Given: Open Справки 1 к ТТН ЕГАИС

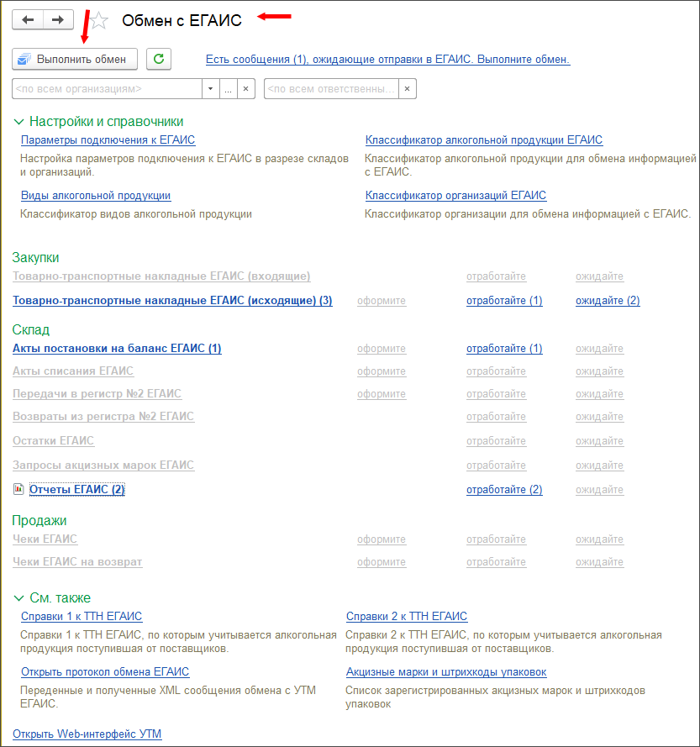Looking at the screenshot, I should pos(82,617).
